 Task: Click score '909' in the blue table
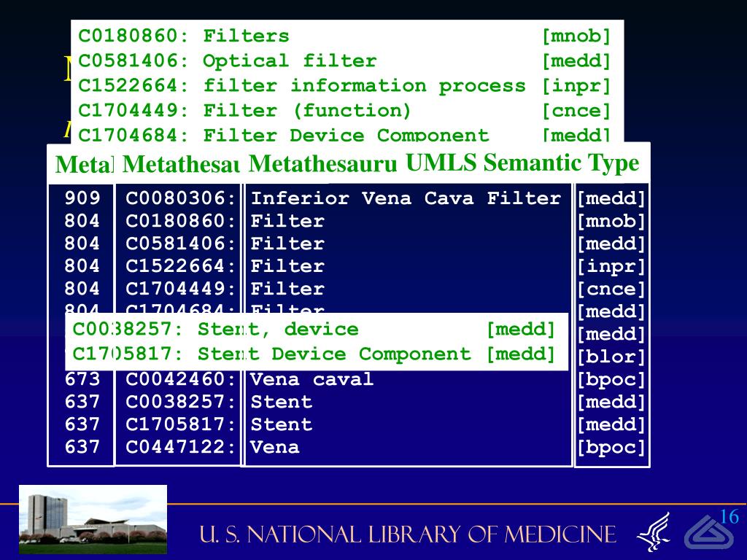[x=82, y=198]
